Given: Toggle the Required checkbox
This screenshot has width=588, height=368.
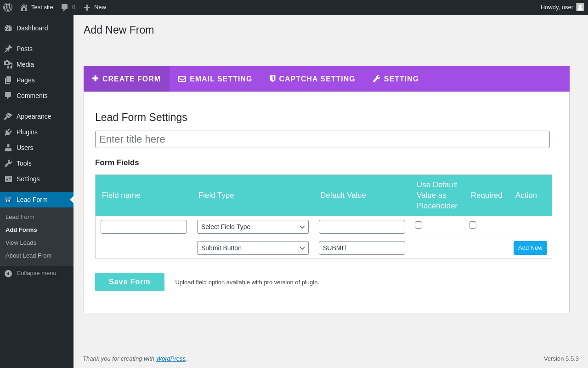Looking at the screenshot, I should coord(473,225).
